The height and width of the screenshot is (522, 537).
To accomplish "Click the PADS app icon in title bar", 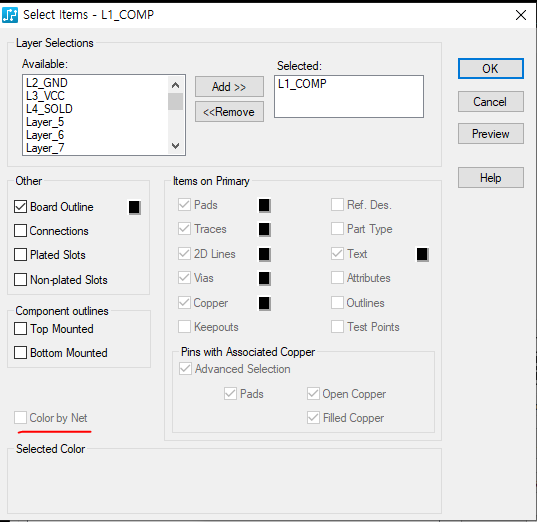I will (x=10, y=15).
